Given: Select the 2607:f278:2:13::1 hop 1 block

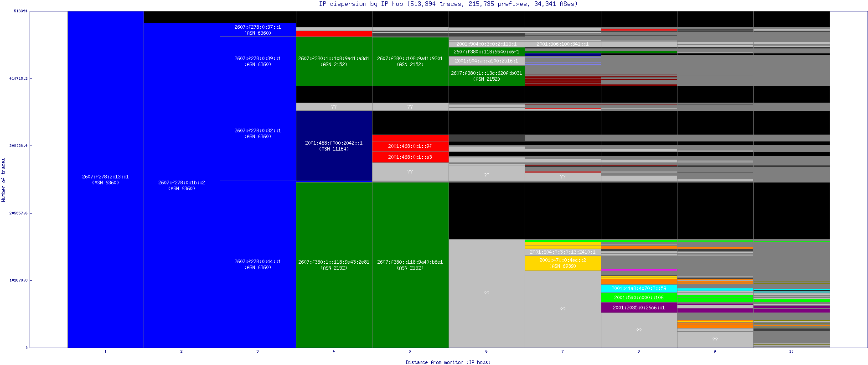Looking at the screenshot, I should point(106,179).
